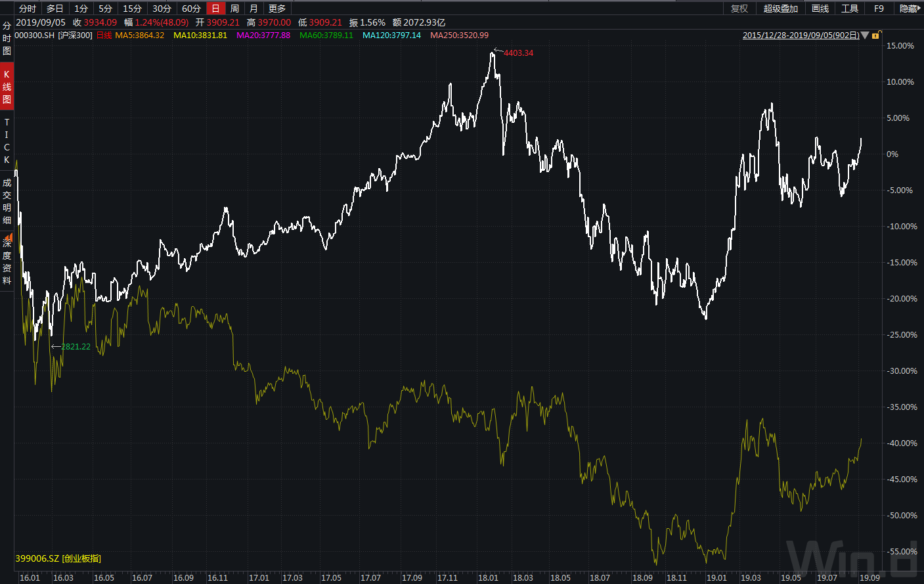Image resolution: width=924 pixels, height=584 pixels.
Task: Toggle the 复权 adjustment option
Action: (739, 9)
